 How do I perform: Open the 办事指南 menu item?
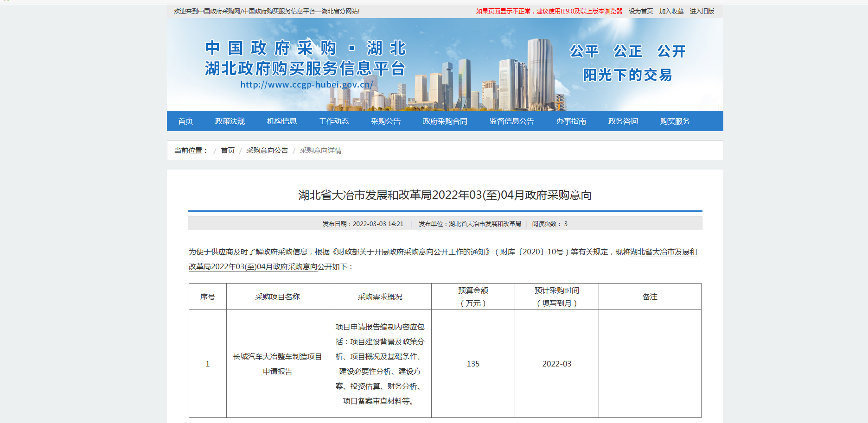pyautogui.click(x=571, y=121)
